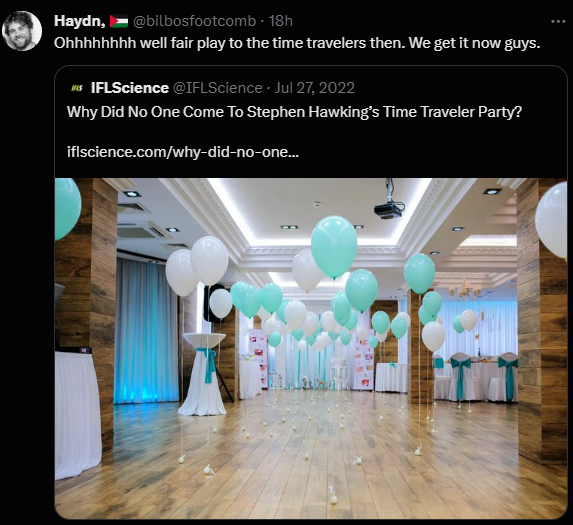Click the chairs with teal bows
This screenshot has height=525, width=573.
point(484,376)
